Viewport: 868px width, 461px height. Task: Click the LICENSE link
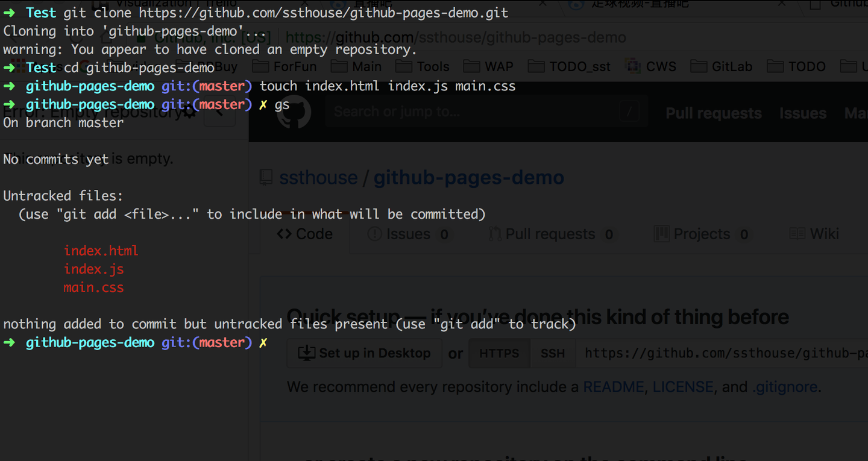pos(682,386)
